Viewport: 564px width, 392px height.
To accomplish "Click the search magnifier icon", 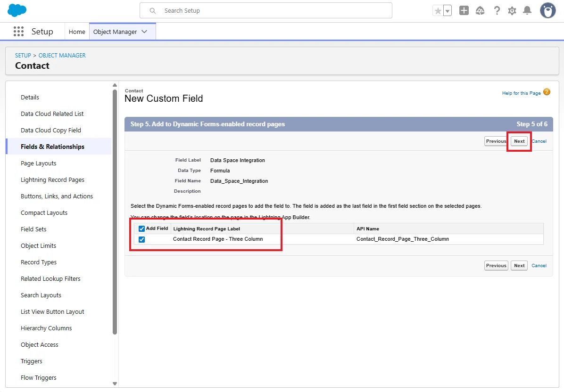I will coord(152,11).
